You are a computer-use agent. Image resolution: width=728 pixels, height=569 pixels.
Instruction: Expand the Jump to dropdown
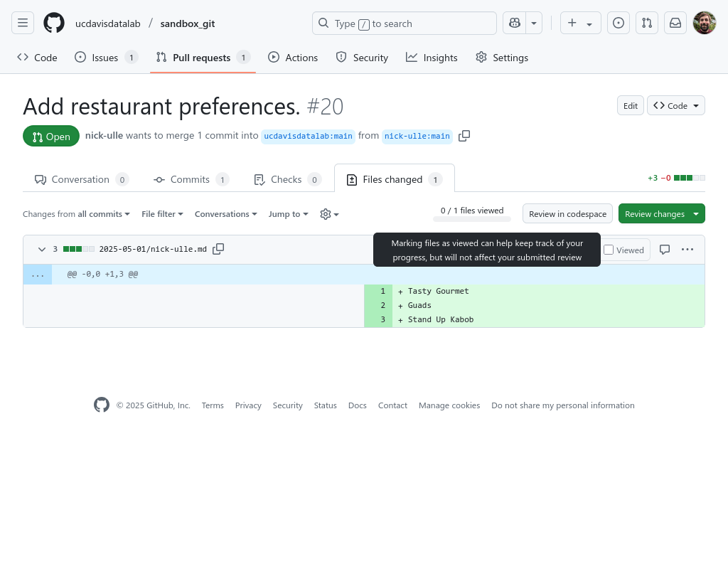(x=288, y=214)
